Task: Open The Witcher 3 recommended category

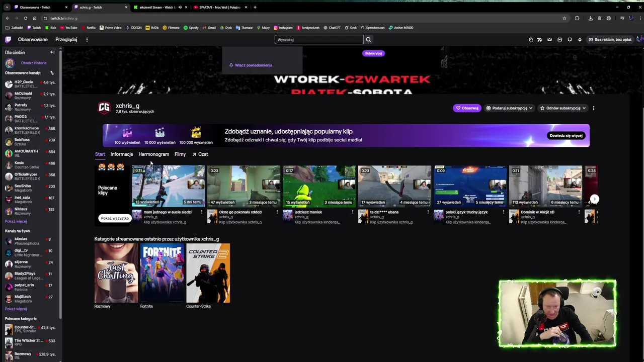Action: point(30,343)
